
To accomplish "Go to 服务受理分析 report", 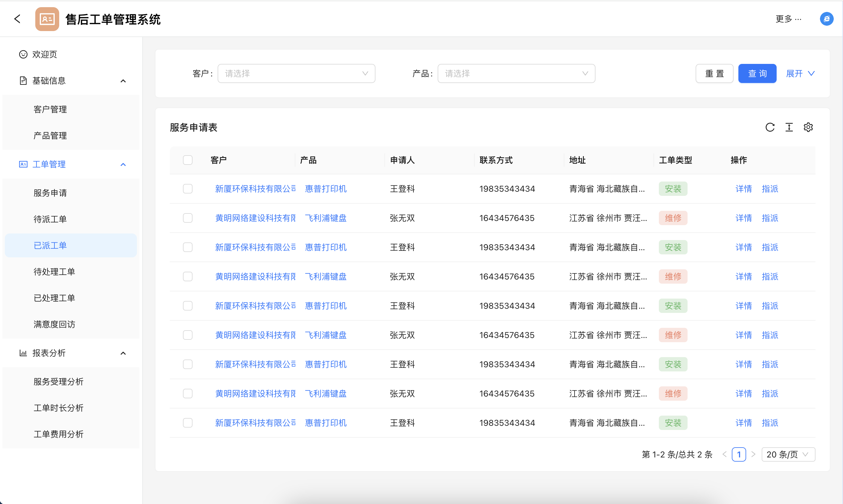I will (59, 382).
